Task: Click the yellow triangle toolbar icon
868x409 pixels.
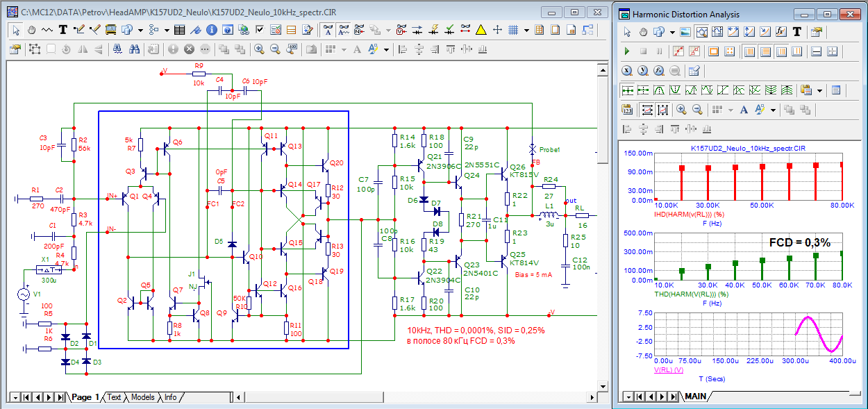Action: point(481,30)
